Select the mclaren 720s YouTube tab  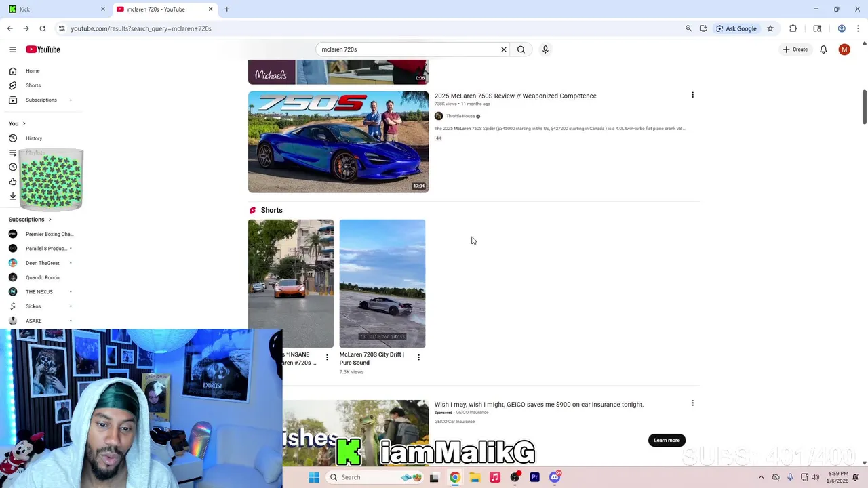pyautogui.click(x=163, y=9)
